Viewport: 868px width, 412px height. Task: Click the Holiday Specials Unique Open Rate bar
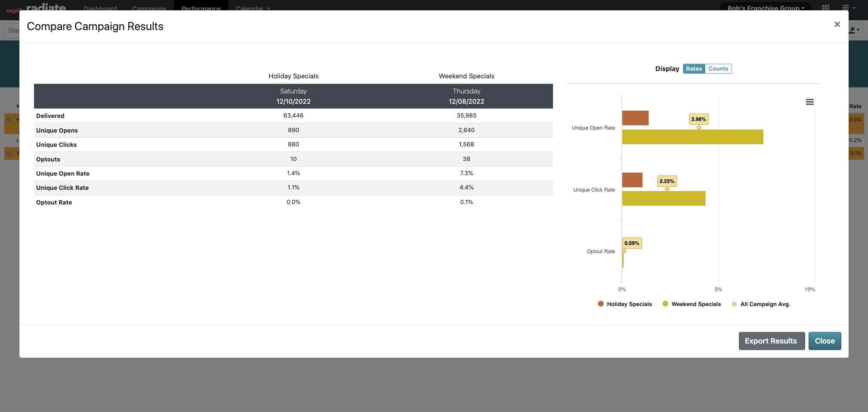tap(635, 118)
